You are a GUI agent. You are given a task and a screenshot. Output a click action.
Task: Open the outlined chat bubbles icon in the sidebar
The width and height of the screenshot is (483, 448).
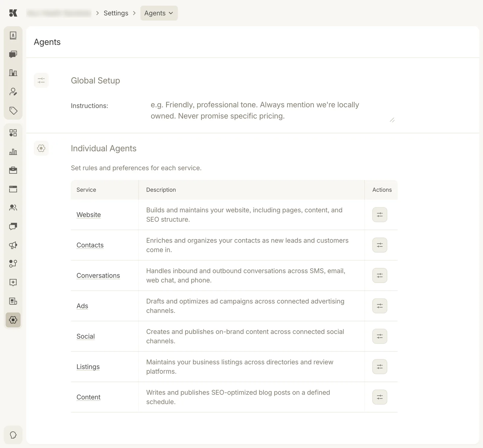(13, 227)
